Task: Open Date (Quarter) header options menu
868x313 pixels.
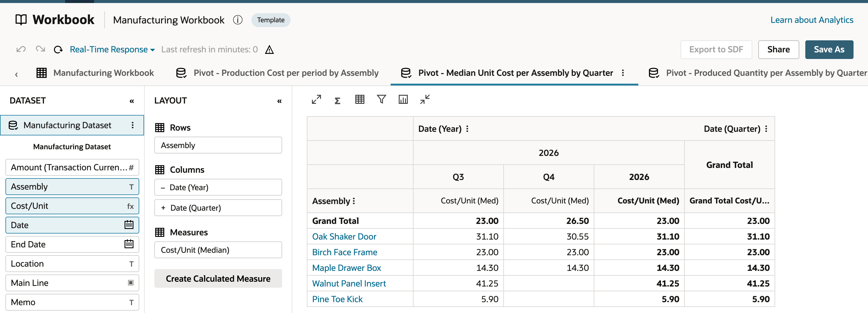Action: [x=766, y=129]
